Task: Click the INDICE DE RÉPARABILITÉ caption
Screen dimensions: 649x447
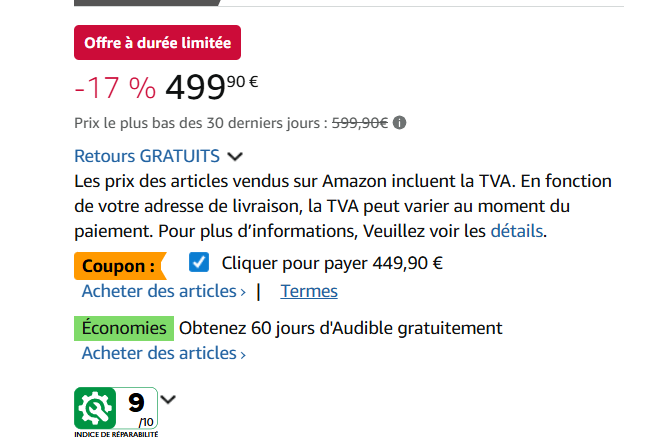Action: pyautogui.click(x=116, y=435)
